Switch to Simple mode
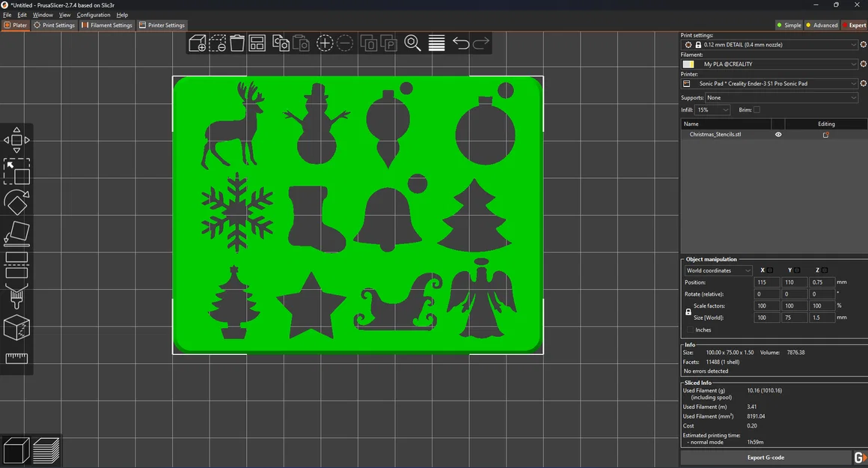868x468 pixels. [789, 25]
